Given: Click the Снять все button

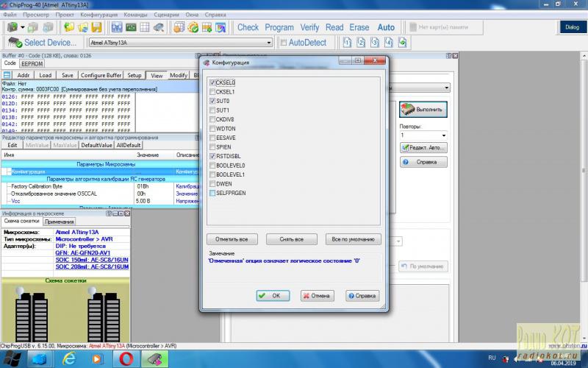Looking at the screenshot, I should point(291,239).
